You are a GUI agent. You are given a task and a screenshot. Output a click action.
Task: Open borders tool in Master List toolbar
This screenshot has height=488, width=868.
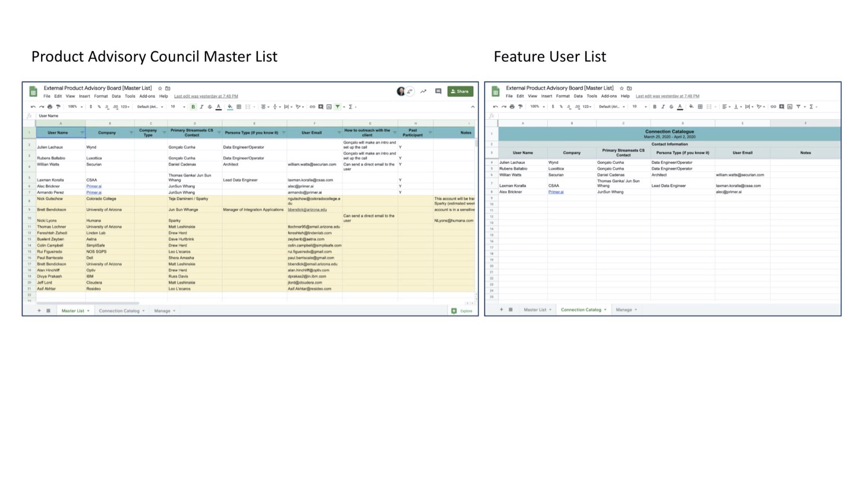[238, 107]
